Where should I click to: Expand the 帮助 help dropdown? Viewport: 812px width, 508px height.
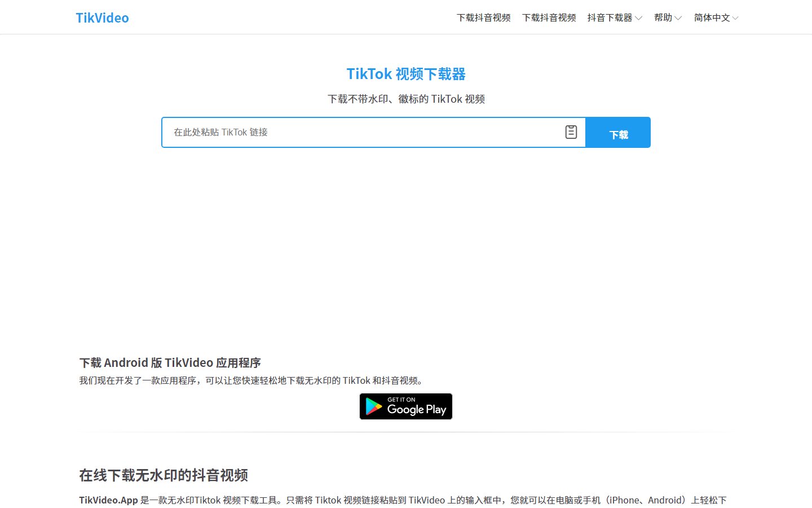pyautogui.click(x=668, y=17)
